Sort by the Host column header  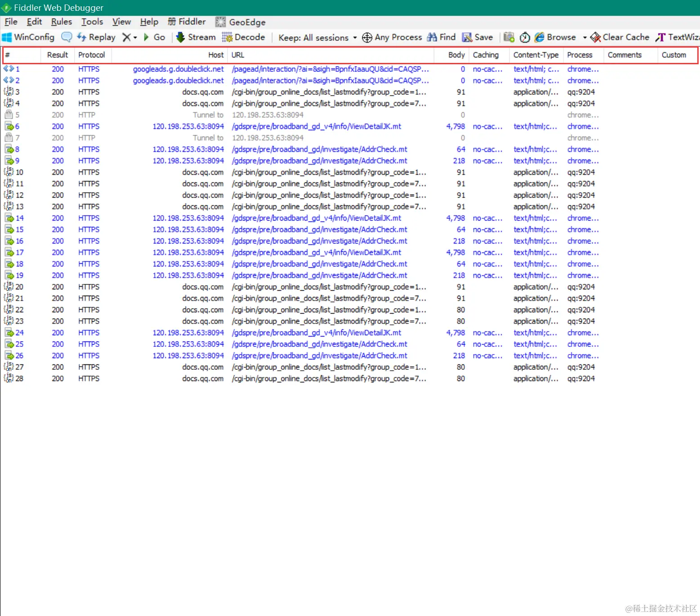[x=169, y=55]
